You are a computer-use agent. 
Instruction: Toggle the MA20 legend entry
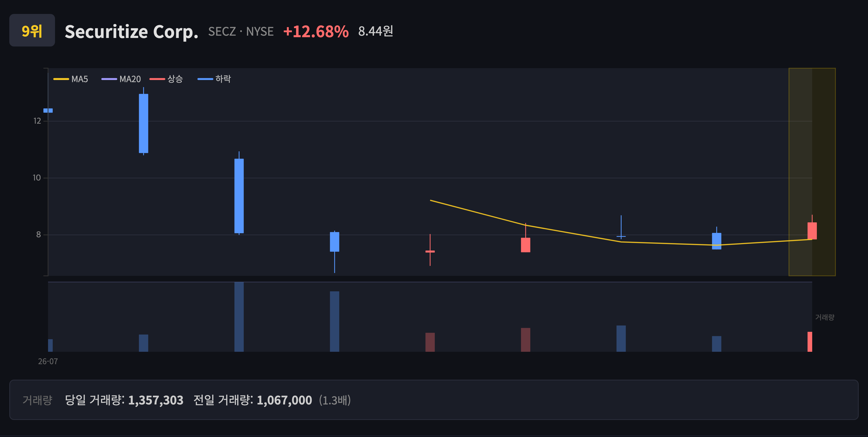[121, 79]
